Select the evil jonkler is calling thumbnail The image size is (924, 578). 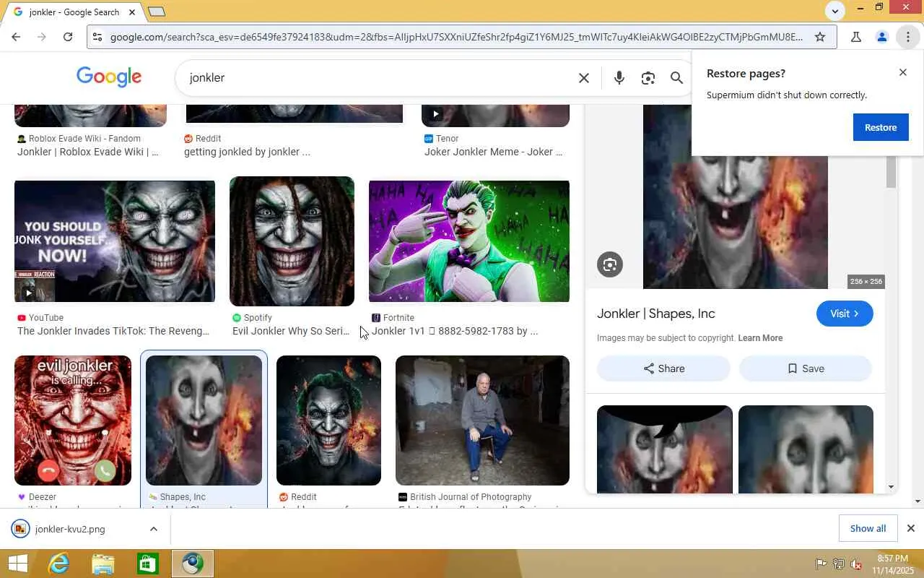coord(73,420)
